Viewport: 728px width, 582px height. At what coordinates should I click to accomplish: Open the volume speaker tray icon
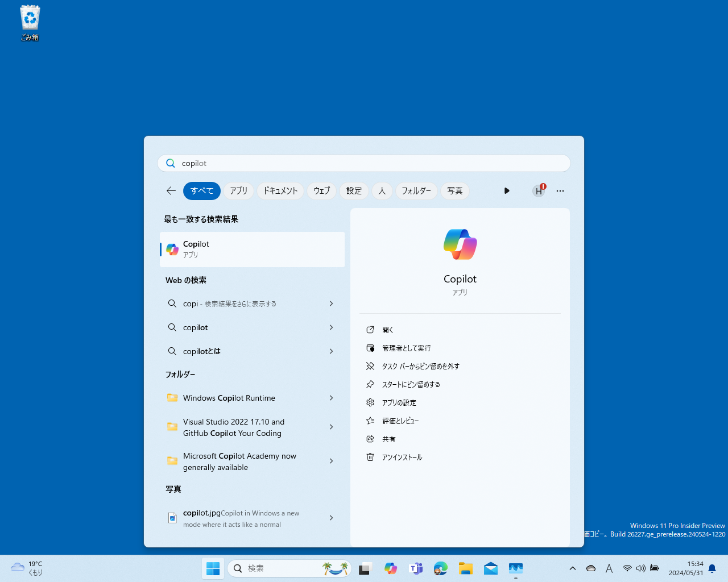point(641,568)
